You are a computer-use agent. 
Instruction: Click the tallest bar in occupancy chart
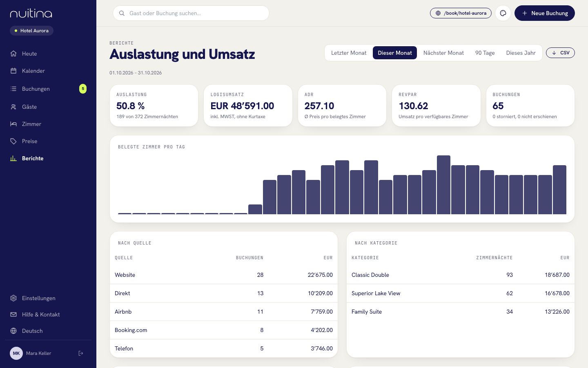[x=443, y=185]
